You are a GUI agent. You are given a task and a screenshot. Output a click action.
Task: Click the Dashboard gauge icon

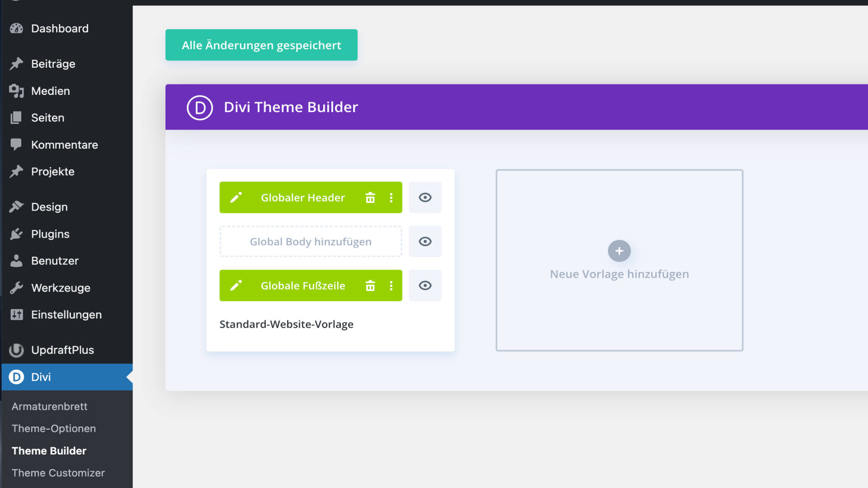click(x=16, y=28)
